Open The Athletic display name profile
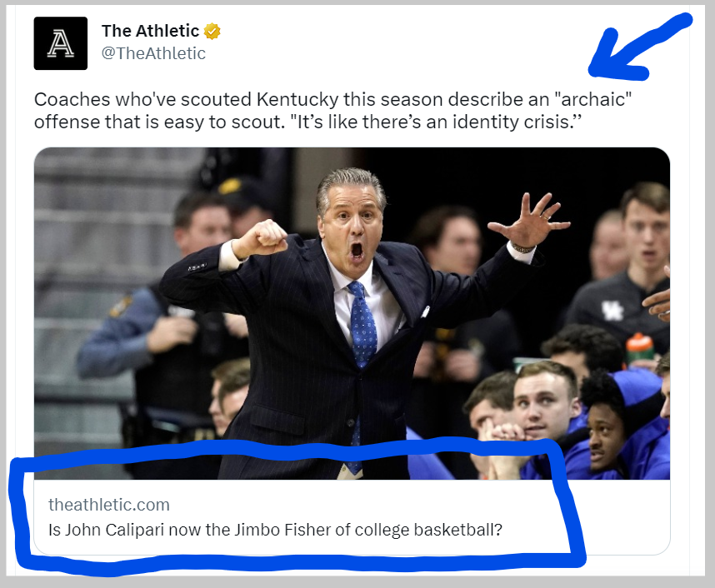The width and height of the screenshot is (715, 588). click(150, 32)
